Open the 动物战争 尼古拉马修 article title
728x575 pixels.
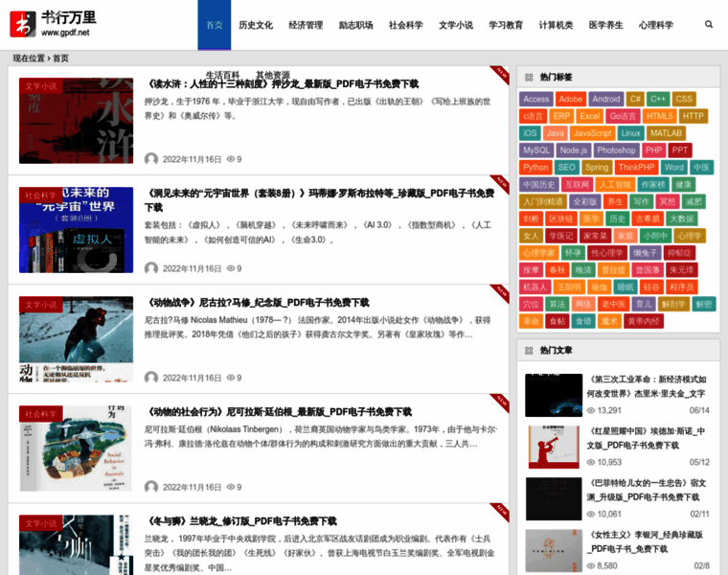[x=259, y=303]
